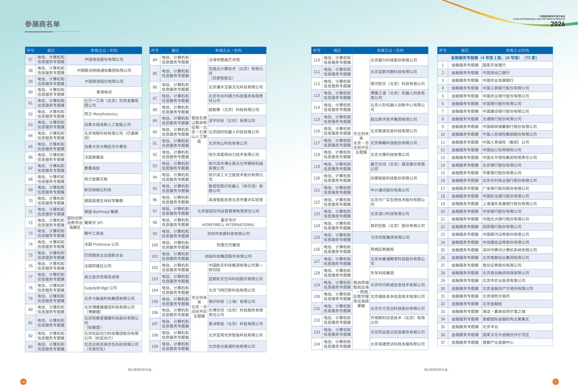Click the 参展商名单 page heading
578x392 pixels.
[42, 24]
